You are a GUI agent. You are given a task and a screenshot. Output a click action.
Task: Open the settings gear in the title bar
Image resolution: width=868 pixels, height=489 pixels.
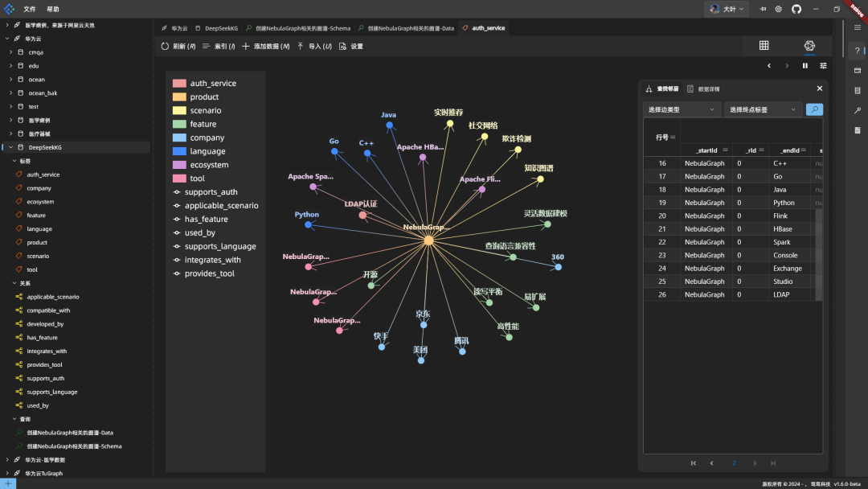click(x=778, y=9)
